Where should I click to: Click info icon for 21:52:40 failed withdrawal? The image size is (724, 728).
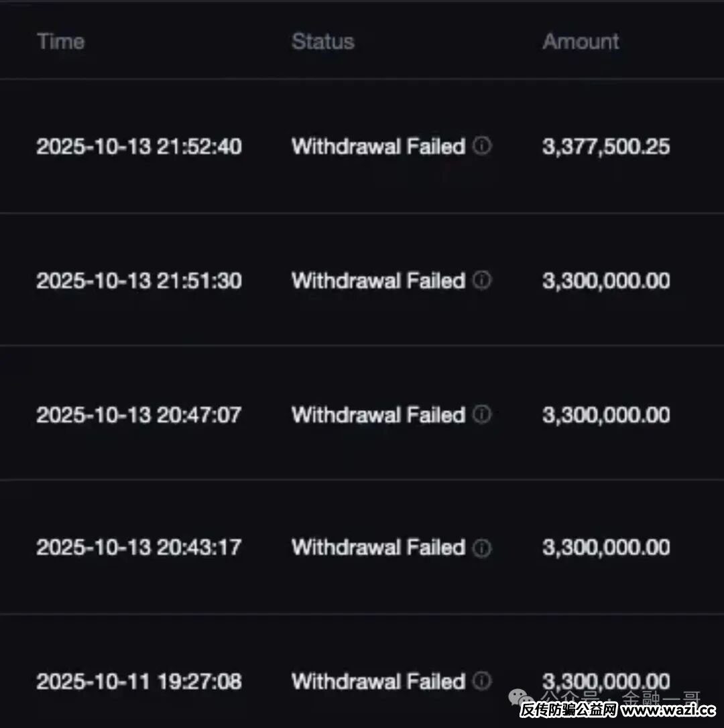(482, 146)
